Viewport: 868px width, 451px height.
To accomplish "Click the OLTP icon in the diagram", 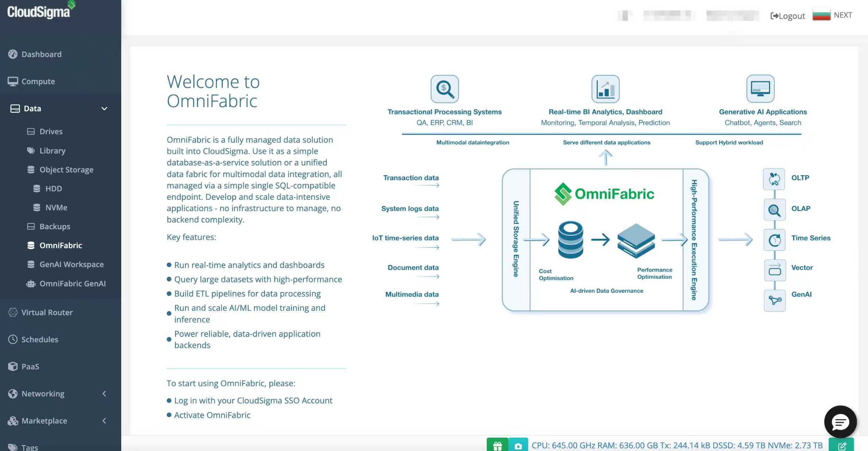I will 774,179.
